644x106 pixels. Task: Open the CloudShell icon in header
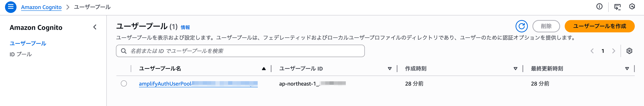(617, 7)
